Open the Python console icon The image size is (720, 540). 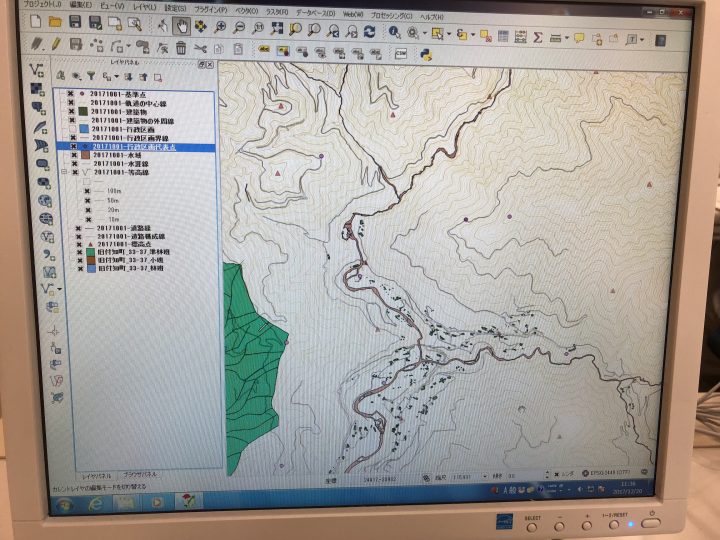(426, 55)
